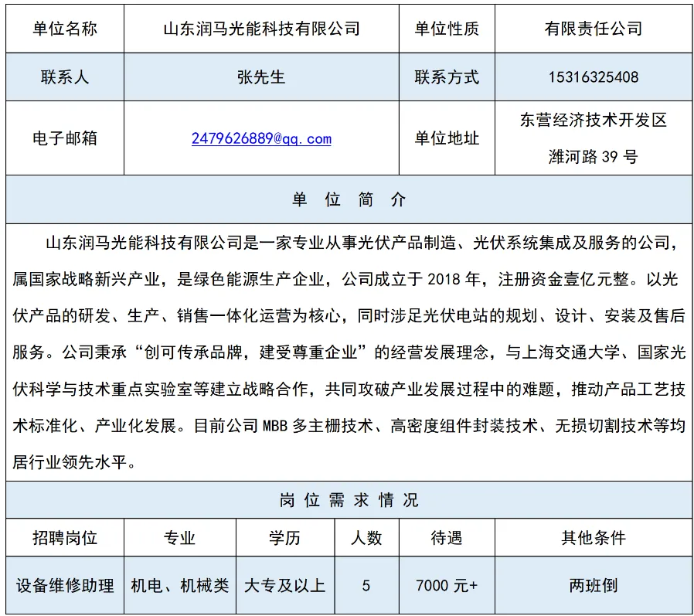Image resolution: width=694 pixels, height=616 pixels.
Task: Click the 人数 column header
Action: pos(366,538)
